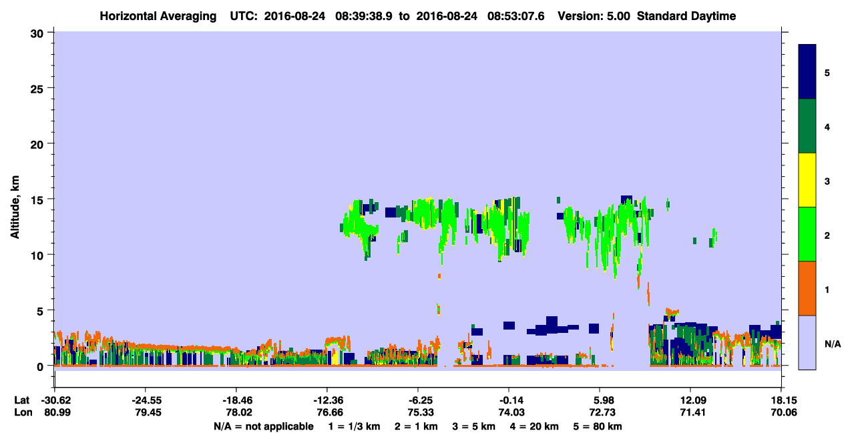The height and width of the screenshot is (445, 868).
Task: Click colorbar label 1
Action: tap(827, 290)
